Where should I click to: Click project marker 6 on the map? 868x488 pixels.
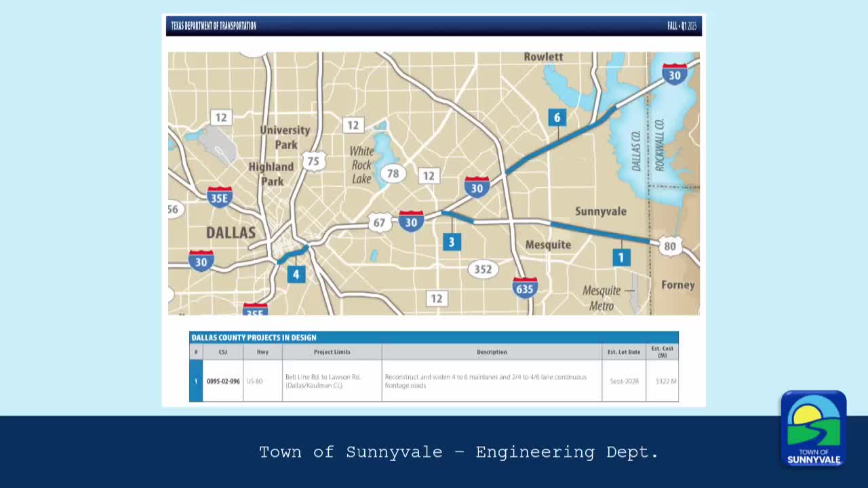[557, 117]
